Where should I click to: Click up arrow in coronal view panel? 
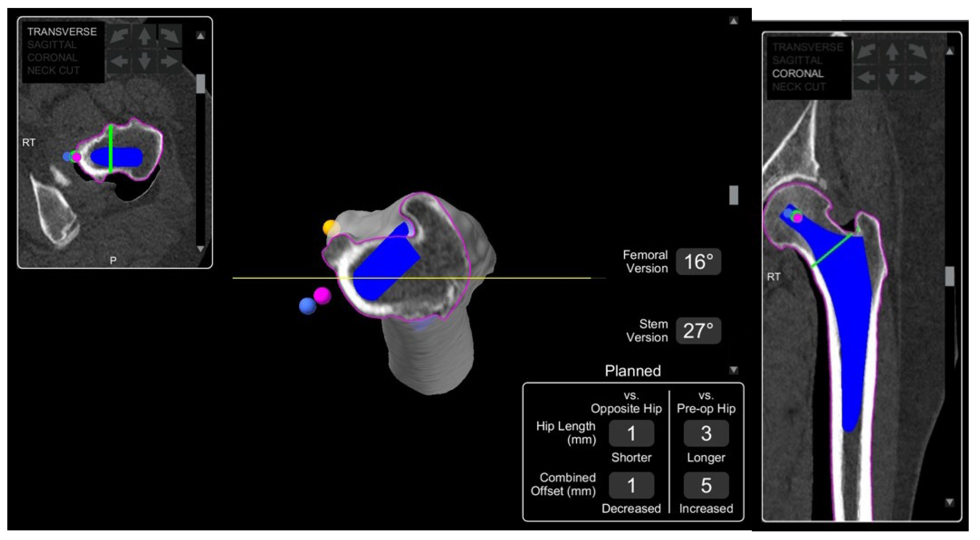(x=892, y=52)
